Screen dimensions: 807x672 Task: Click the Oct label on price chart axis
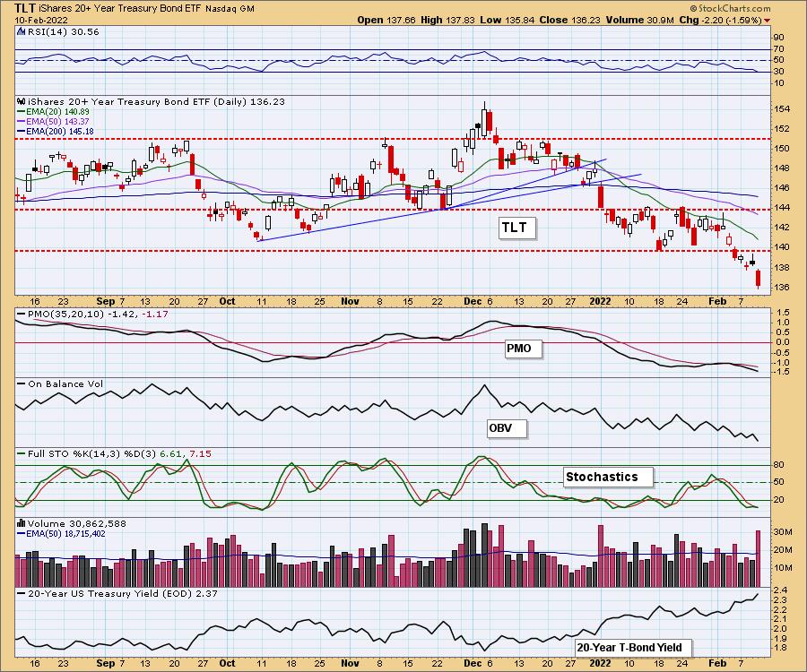tap(227, 301)
